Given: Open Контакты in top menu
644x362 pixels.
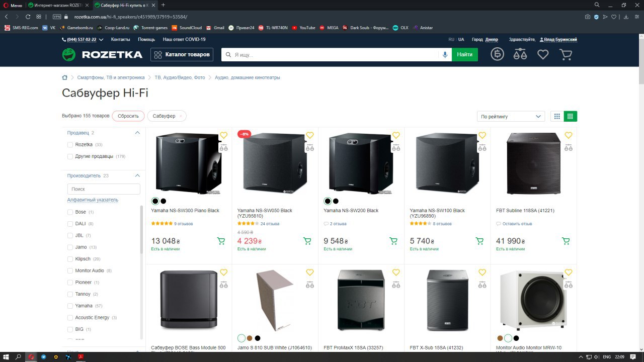Looking at the screenshot, I should click(121, 39).
